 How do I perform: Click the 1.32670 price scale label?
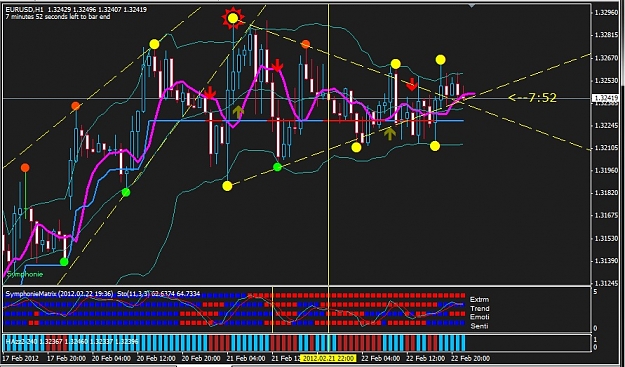606,58
